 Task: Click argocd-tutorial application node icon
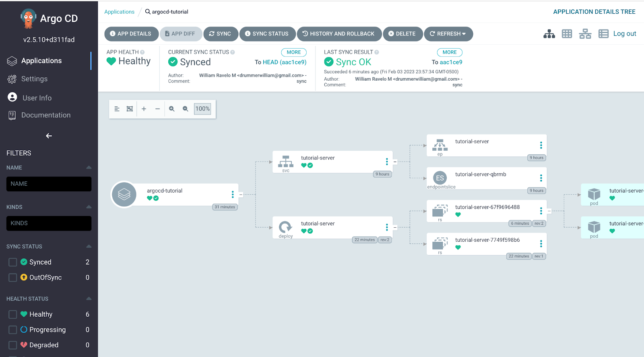coord(124,194)
